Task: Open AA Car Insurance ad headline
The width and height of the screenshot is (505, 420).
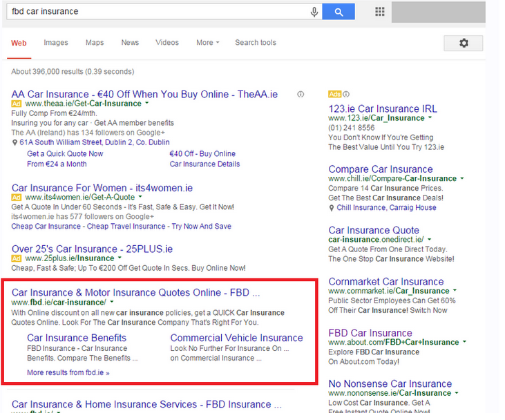Action: tap(144, 95)
